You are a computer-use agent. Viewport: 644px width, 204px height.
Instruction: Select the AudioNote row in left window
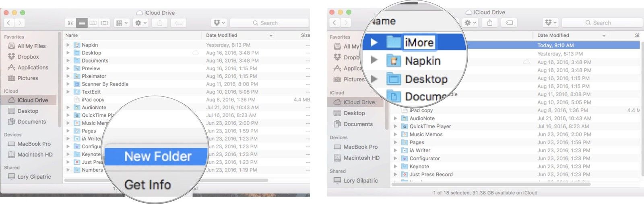tap(187, 107)
